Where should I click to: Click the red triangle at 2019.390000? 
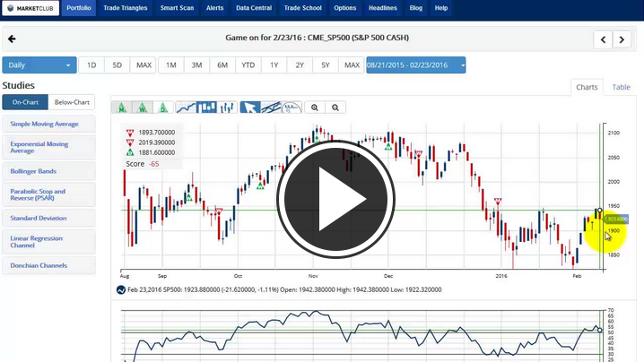tap(130, 142)
